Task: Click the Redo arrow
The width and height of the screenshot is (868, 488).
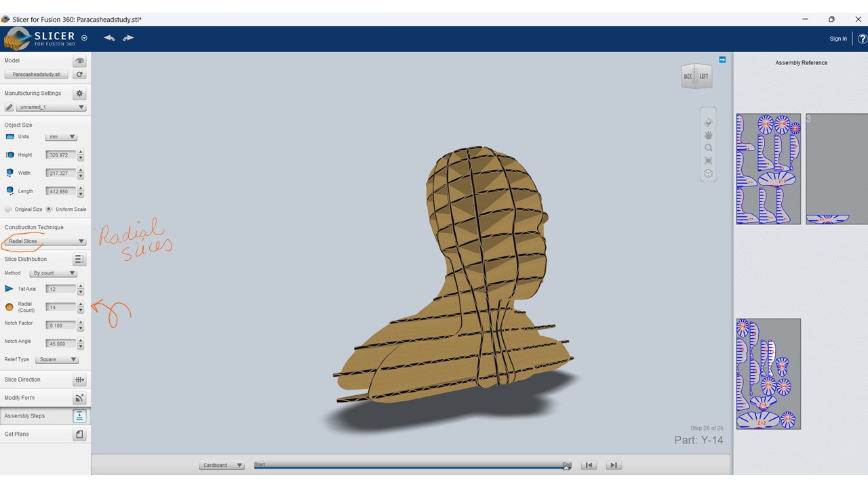Action: click(128, 38)
